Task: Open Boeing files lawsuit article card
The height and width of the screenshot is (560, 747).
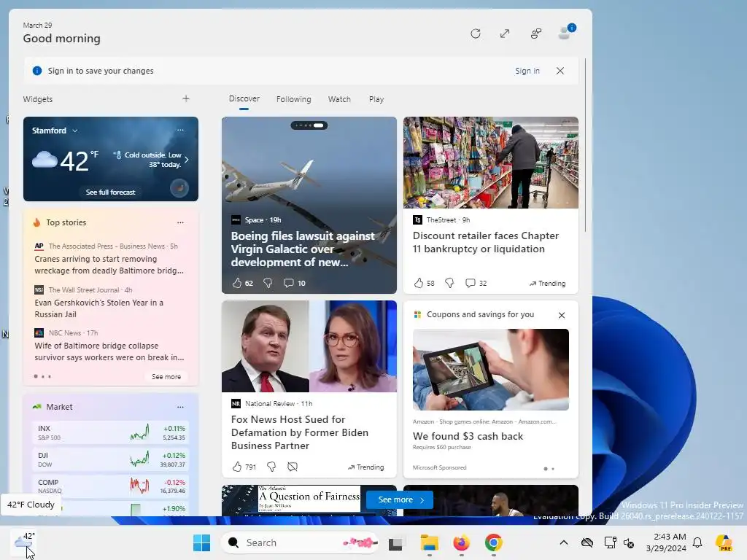Action: point(309,205)
